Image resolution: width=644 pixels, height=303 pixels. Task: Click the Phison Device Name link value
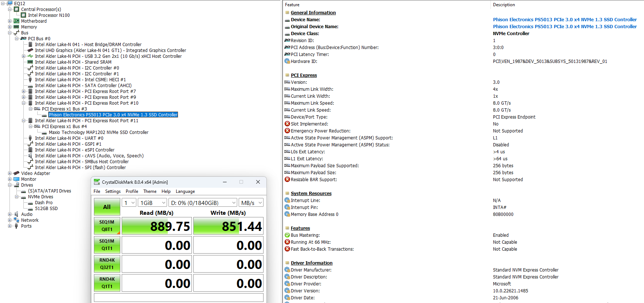[x=565, y=19]
